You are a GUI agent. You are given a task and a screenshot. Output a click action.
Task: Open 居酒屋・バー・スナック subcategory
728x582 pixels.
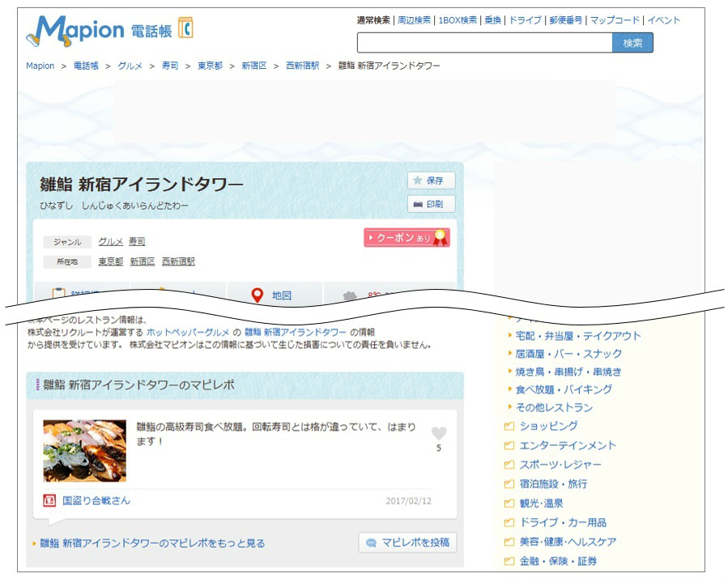coord(568,354)
